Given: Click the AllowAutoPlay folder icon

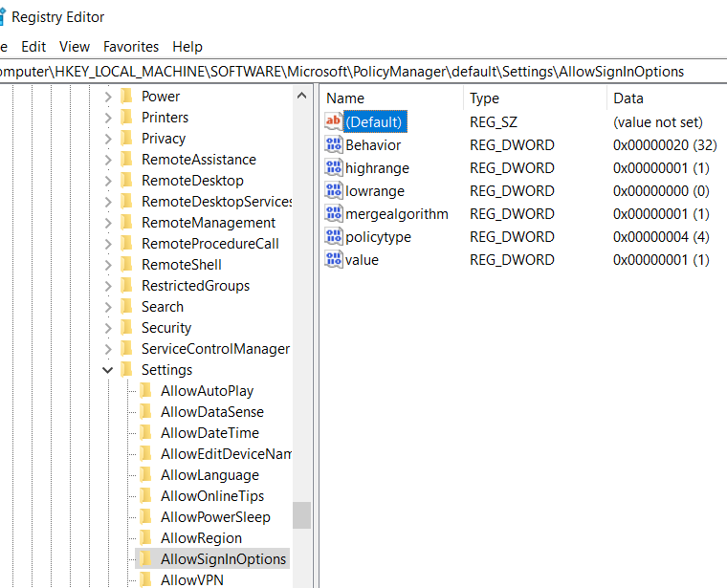Looking at the screenshot, I should pos(145,391).
